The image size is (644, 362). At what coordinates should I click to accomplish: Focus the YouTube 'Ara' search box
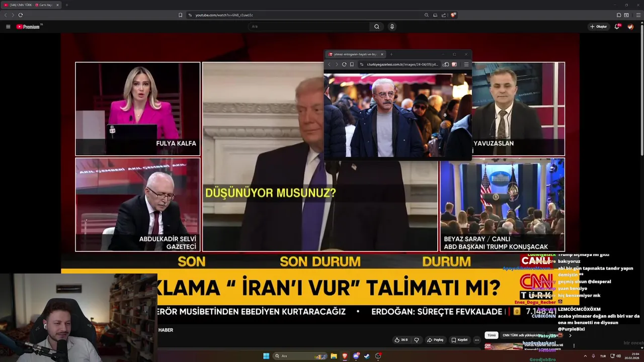309,27
